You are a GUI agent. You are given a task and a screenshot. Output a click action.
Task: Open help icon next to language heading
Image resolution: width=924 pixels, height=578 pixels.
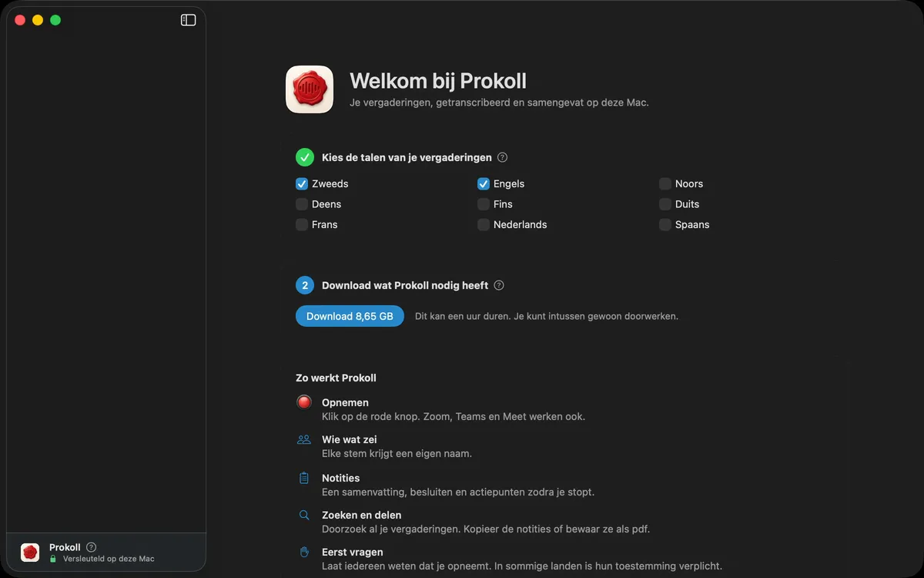pos(502,157)
